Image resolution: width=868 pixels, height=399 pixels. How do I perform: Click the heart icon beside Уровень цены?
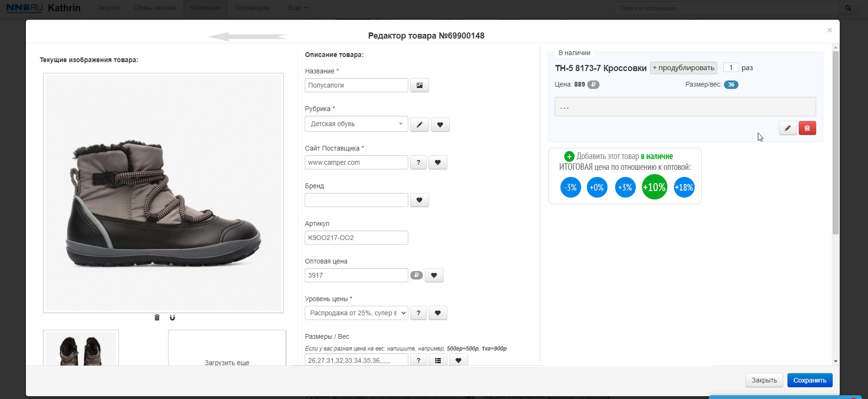click(x=438, y=313)
